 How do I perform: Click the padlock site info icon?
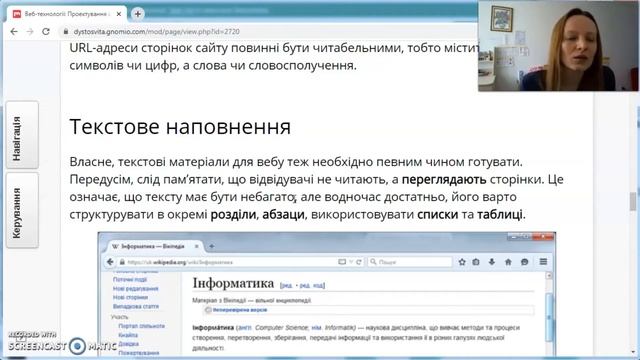point(65,31)
